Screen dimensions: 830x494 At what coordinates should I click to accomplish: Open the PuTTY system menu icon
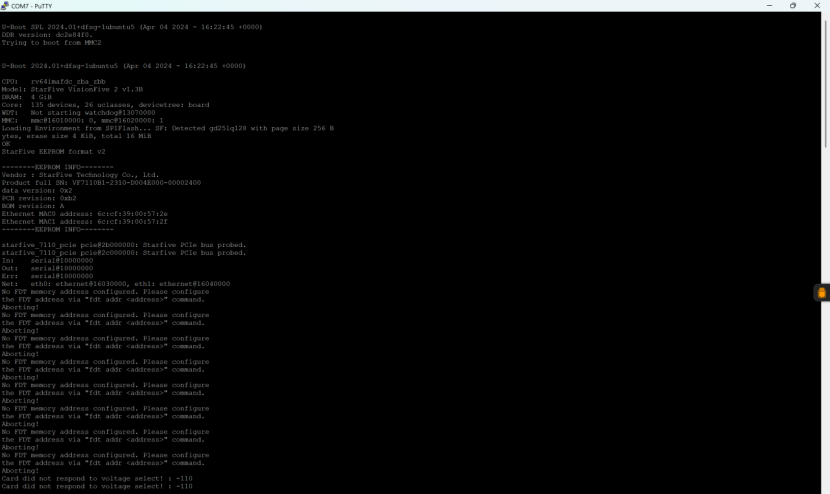click(x=6, y=5)
